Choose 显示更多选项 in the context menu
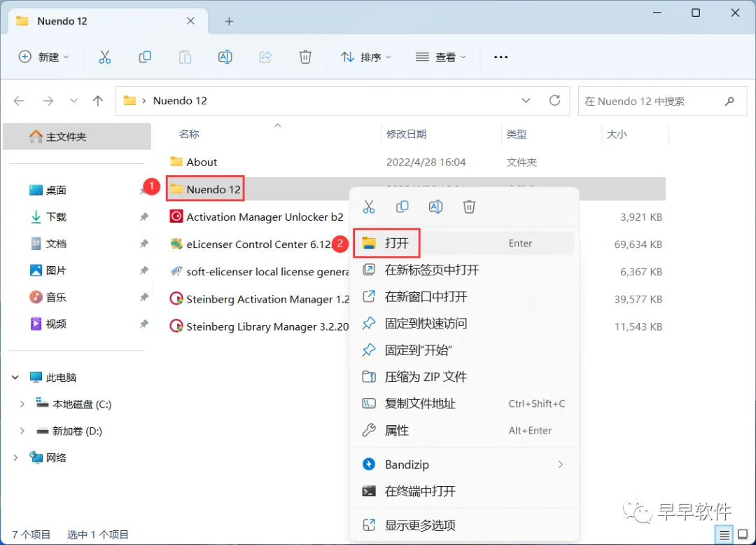 464,525
